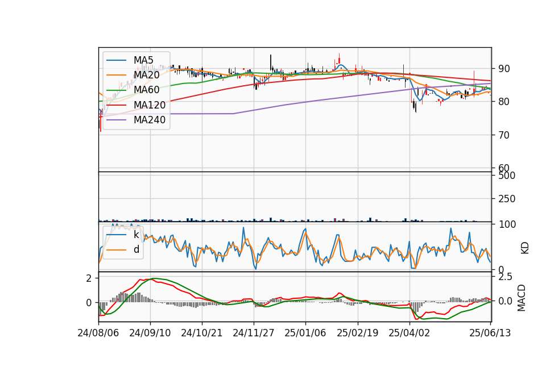Viewport: 546px width, 392px height.
Task: Click the 24/08/06 date axis label
Action: coord(98,333)
